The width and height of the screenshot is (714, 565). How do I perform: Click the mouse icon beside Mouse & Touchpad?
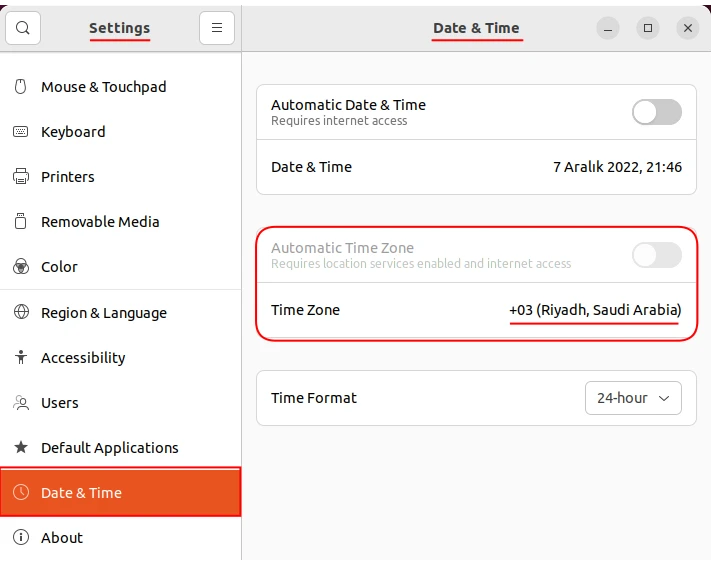tap(20, 87)
